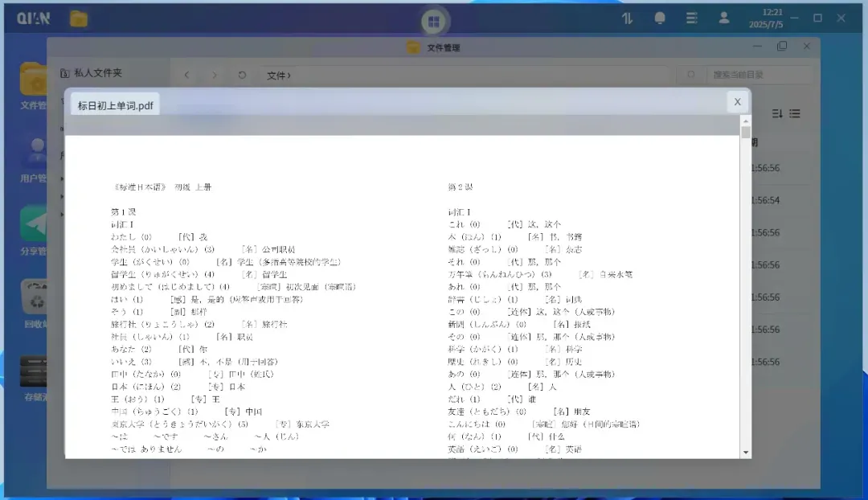Image resolution: width=868 pixels, height=500 pixels.
Task: Click the search field 搜索当前目录
Action: 759,74
